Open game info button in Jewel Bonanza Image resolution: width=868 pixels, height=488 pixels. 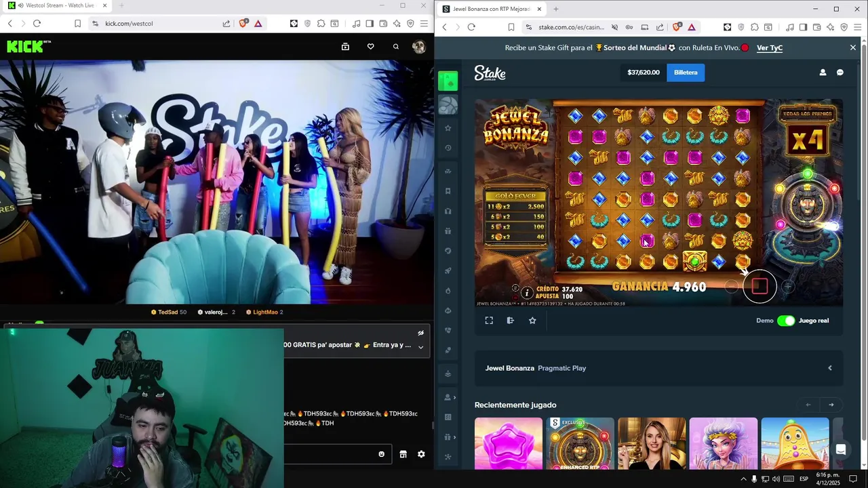pos(527,293)
